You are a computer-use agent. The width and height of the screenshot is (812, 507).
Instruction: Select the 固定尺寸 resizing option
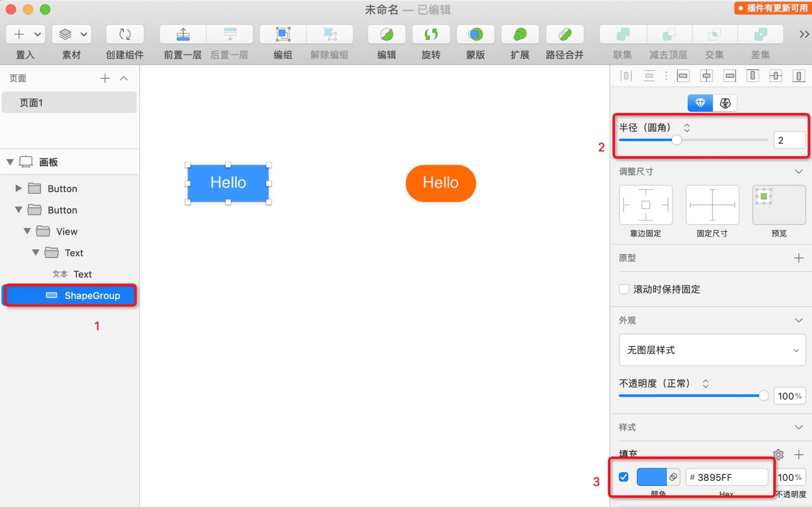(712, 205)
